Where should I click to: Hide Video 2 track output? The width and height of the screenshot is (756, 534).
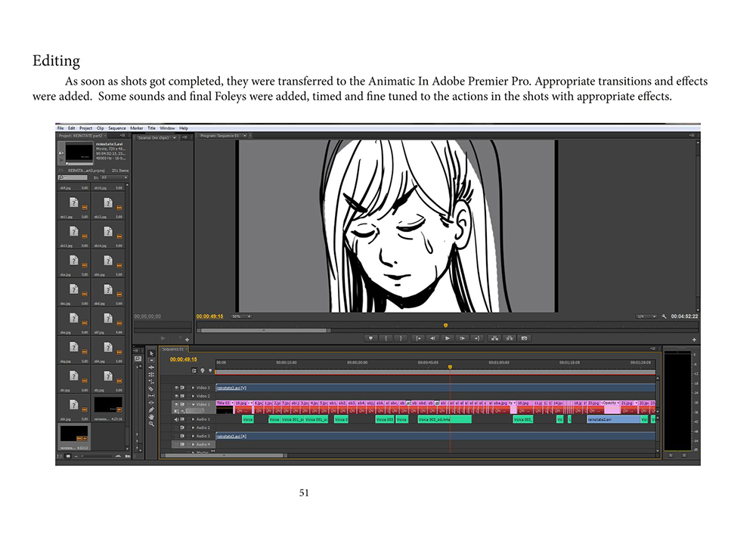coord(177,396)
